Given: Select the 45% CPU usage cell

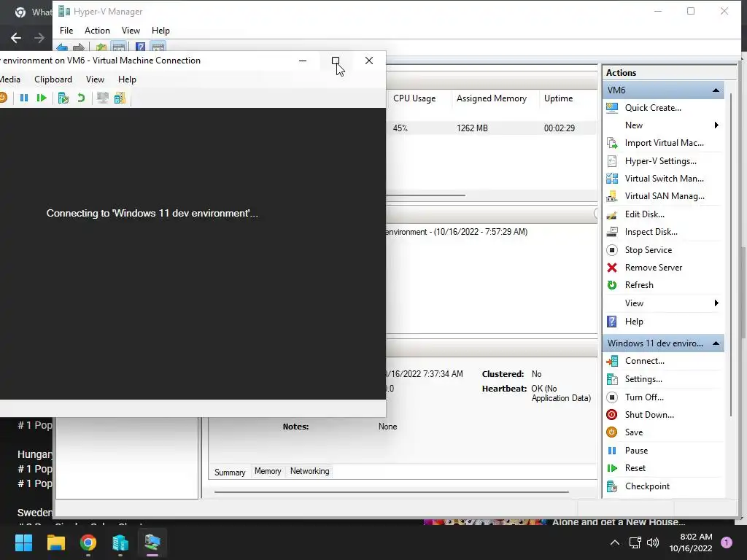Looking at the screenshot, I should (x=400, y=128).
